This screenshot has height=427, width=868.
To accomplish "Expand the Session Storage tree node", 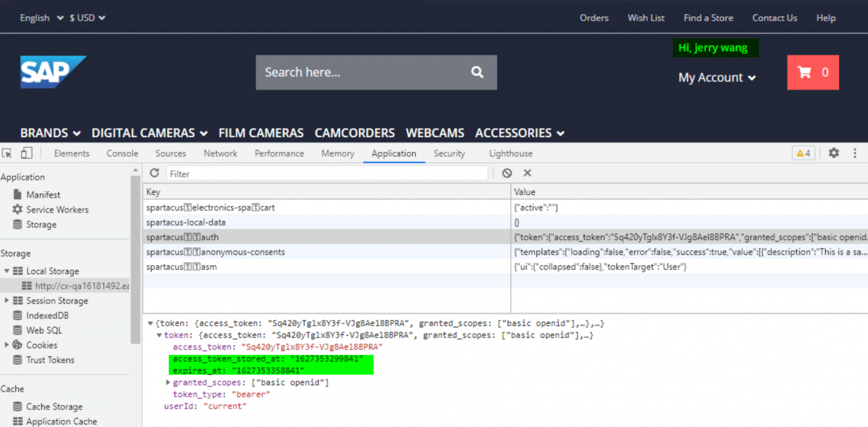I will point(7,301).
